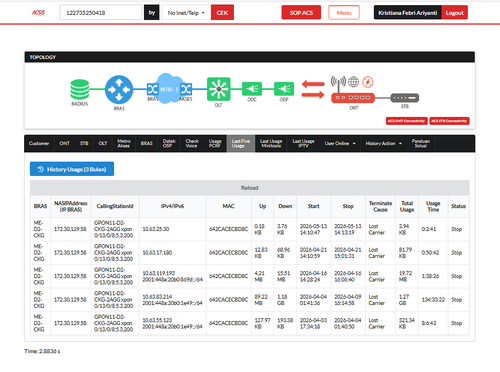Image resolution: width=500 pixels, height=372 pixels.
Task: Click the ACSIS logo
Action: tap(38, 13)
